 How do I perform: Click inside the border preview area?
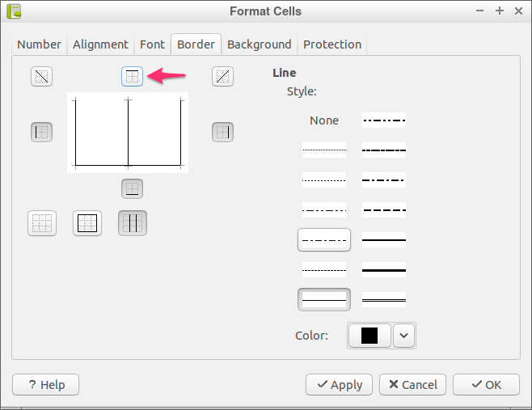pos(128,133)
